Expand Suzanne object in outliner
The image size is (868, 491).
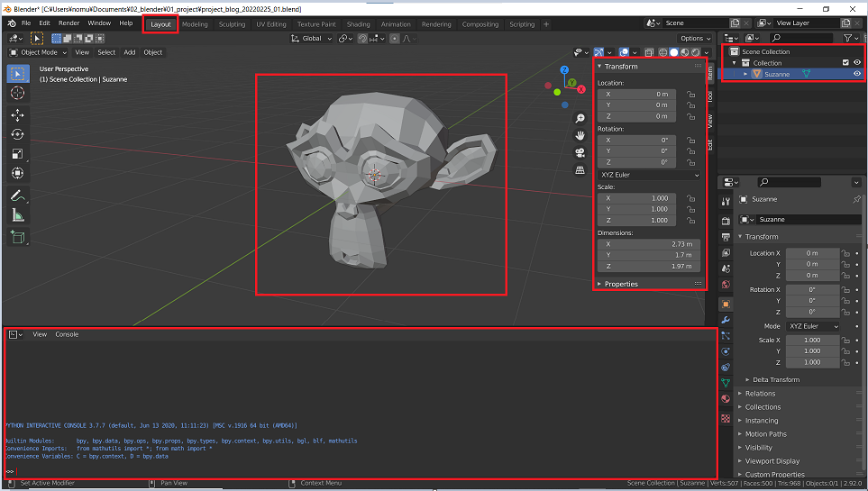pos(745,74)
